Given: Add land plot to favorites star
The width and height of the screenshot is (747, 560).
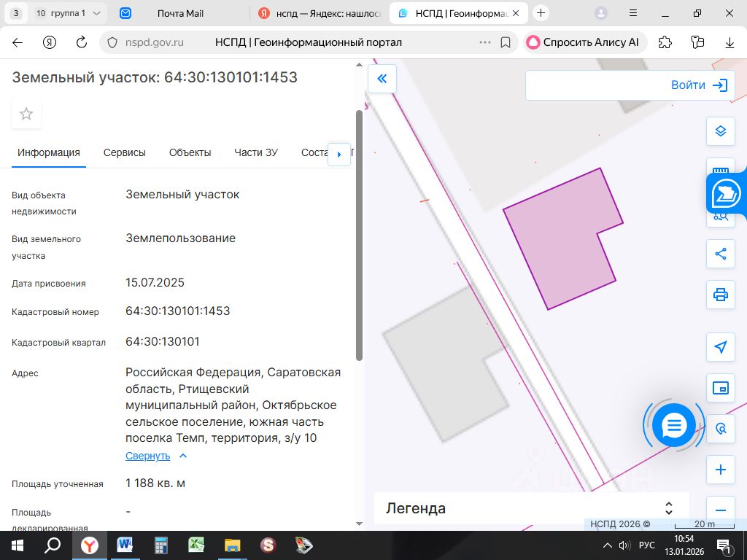Looking at the screenshot, I should [x=26, y=114].
